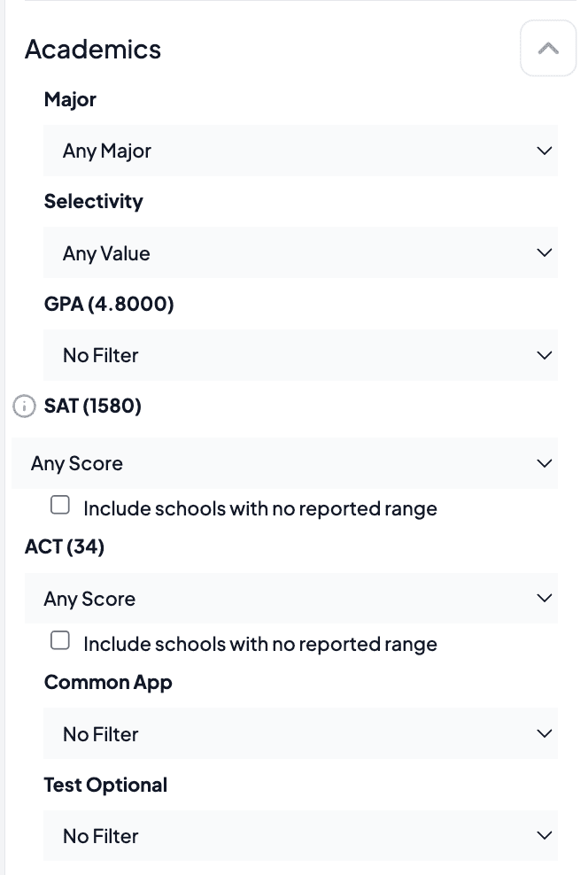The height and width of the screenshot is (875, 588).
Task: Click the chevron arrow in the SAT score field
Action: 544,463
